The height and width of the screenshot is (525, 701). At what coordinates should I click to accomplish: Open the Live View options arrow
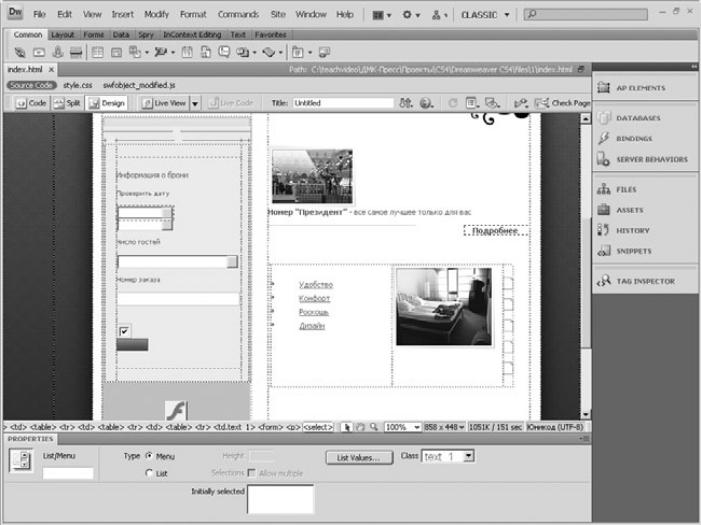click(x=195, y=103)
